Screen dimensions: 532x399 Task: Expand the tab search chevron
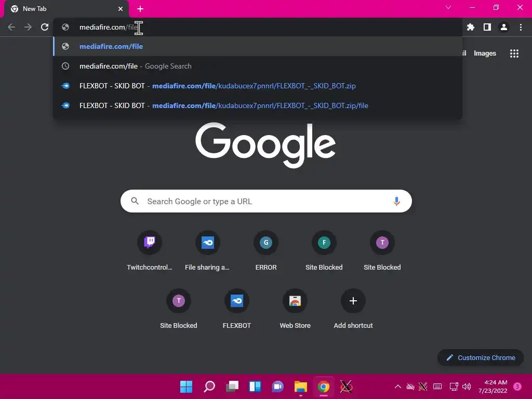coord(448,7)
